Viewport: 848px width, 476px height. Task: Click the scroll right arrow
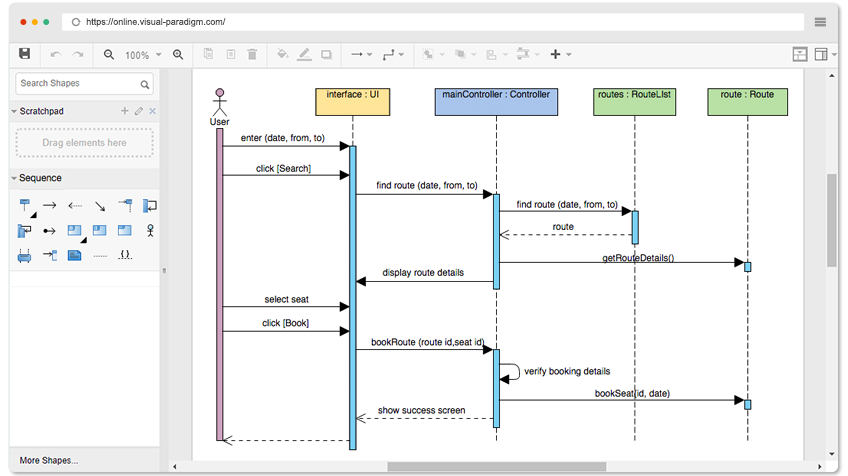(x=819, y=466)
